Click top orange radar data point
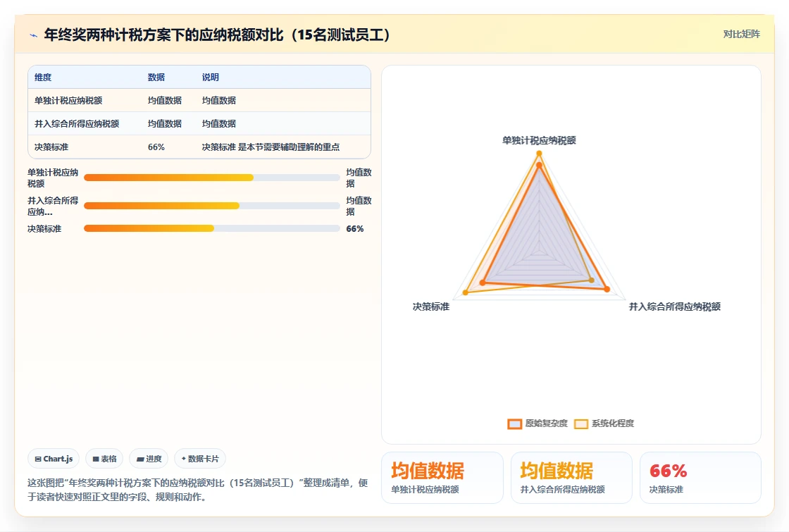The height and width of the screenshot is (532, 789). click(x=539, y=165)
